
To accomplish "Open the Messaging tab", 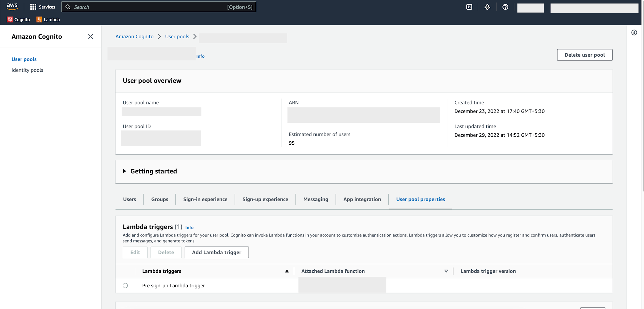I will [x=316, y=199].
